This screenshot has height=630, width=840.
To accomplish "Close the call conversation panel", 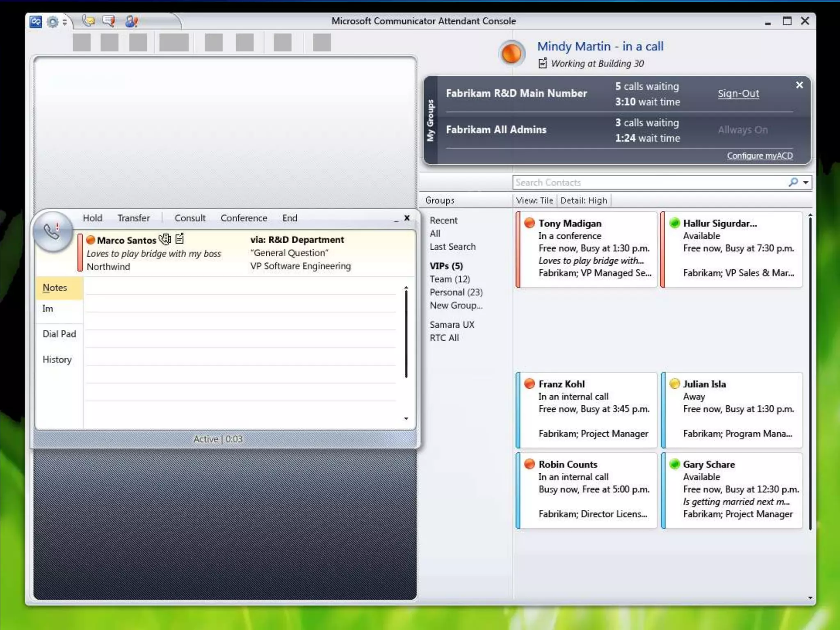I will click(x=407, y=218).
